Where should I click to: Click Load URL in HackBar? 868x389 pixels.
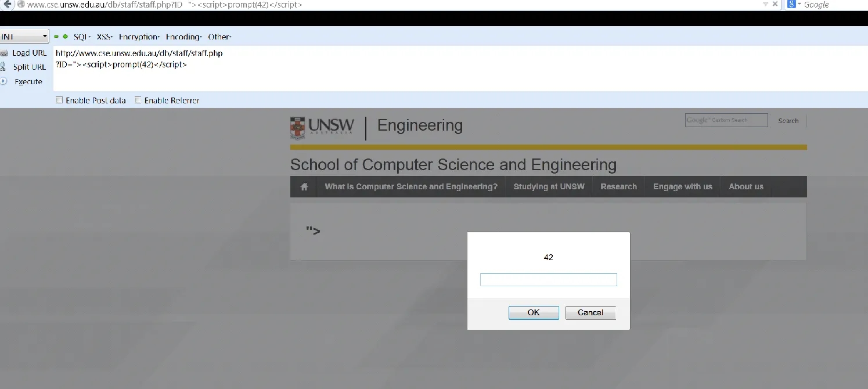29,53
